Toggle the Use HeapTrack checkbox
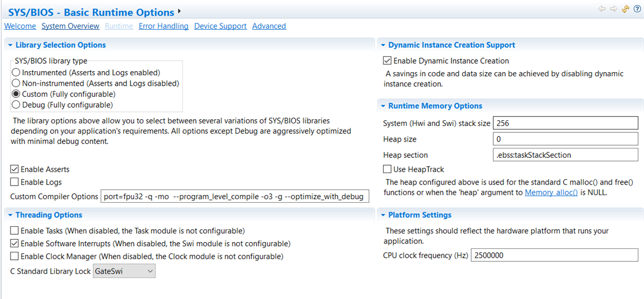This screenshot has height=299, width=644. 387,169
